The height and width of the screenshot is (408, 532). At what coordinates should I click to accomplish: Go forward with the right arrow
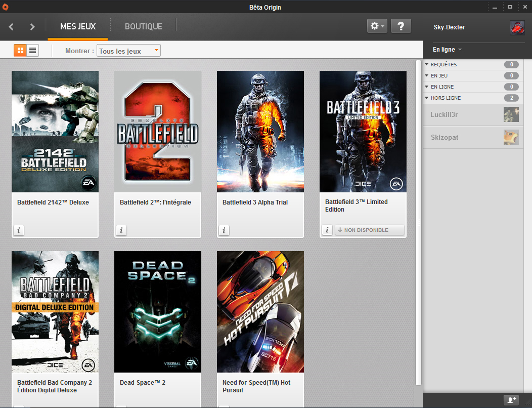coord(32,26)
